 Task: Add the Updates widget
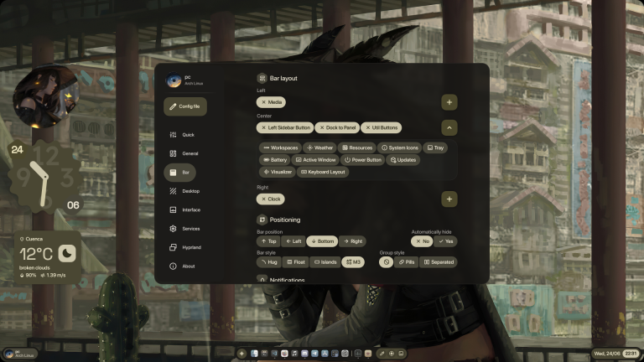[402, 160]
